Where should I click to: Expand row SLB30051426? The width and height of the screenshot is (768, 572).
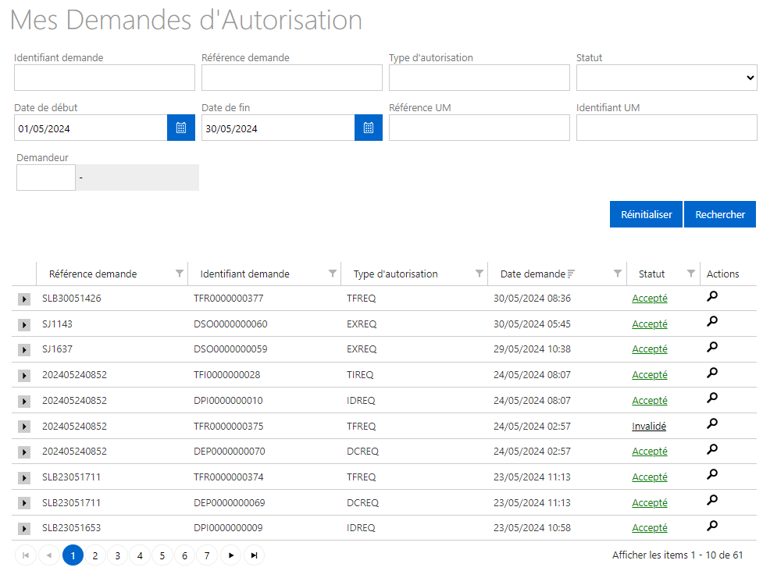(x=24, y=299)
